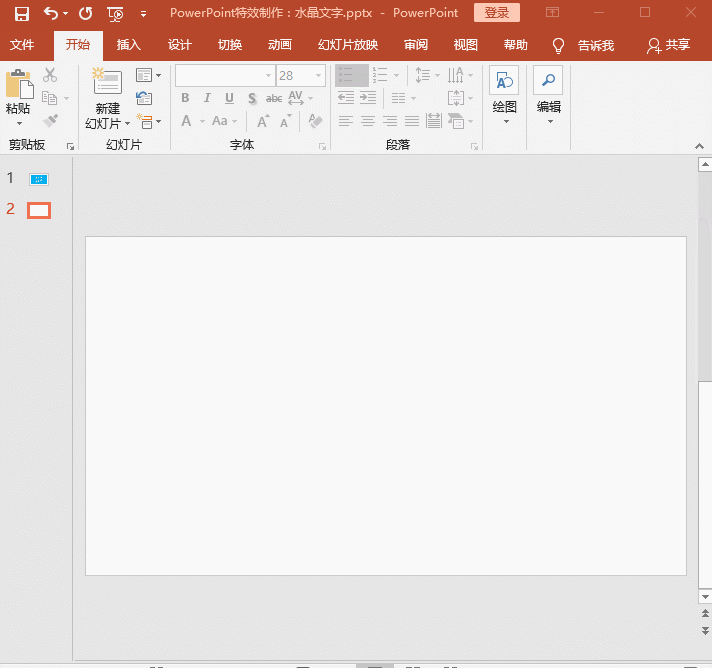Viewport: 712px width, 668px height.
Task: Redo or repeat the last action
Action: pyautogui.click(x=85, y=14)
